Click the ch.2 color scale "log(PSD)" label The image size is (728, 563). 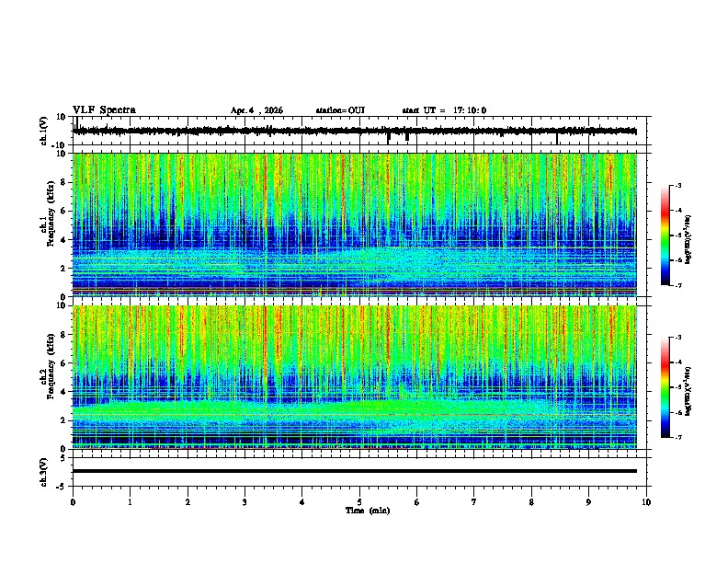pos(688,391)
